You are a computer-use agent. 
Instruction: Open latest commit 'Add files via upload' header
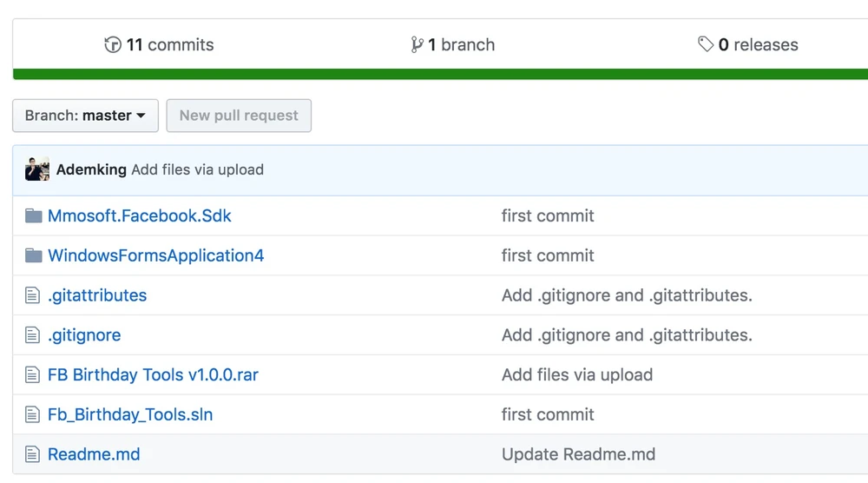pyautogui.click(x=197, y=170)
